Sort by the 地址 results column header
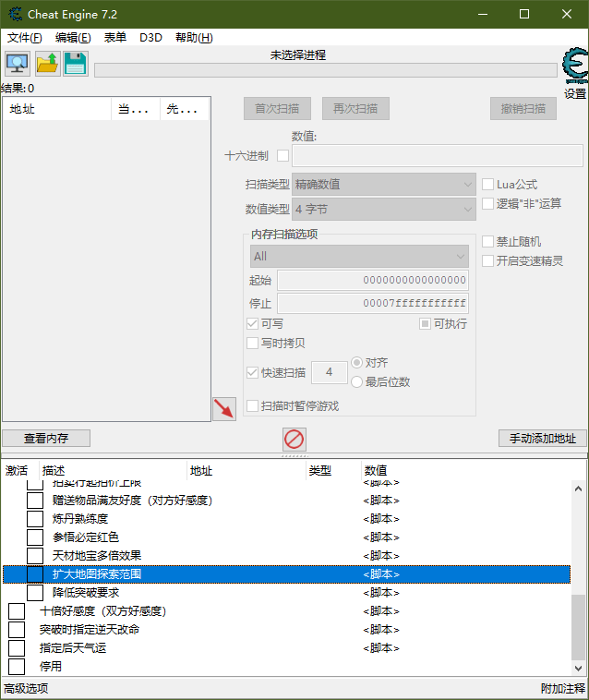This screenshot has height=700, width=589. (57, 109)
